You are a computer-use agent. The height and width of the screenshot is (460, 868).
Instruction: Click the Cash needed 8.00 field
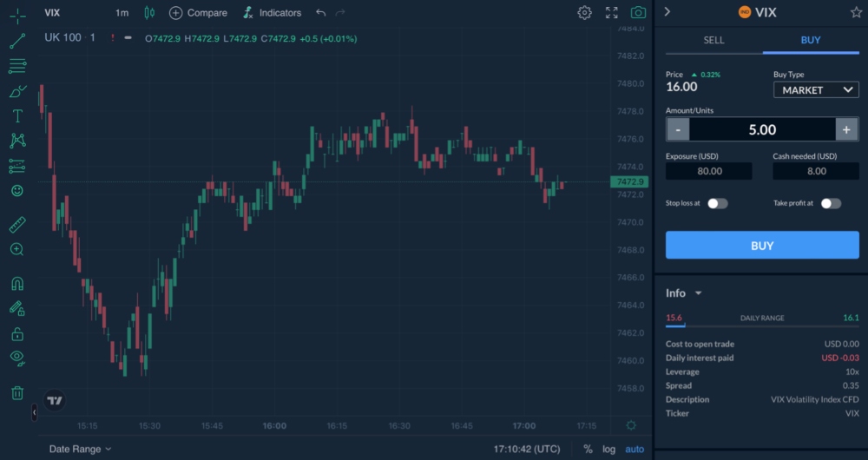tap(816, 171)
